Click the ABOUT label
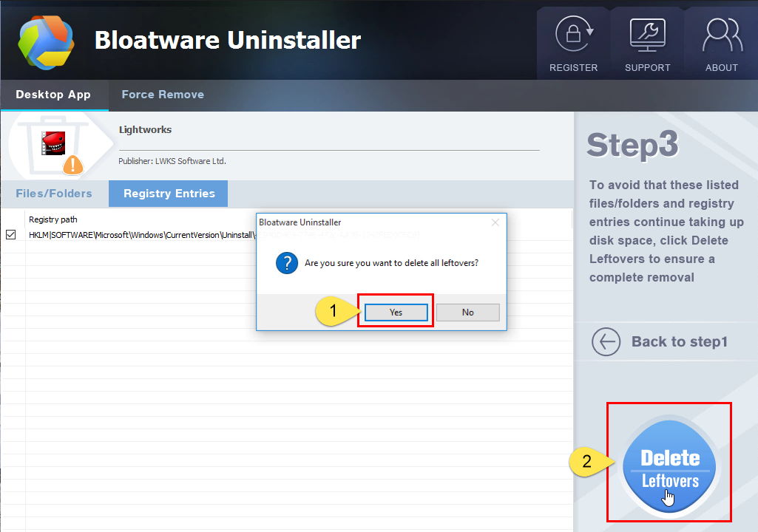The height and width of the screenshot is (532, 758). (722, 68)
